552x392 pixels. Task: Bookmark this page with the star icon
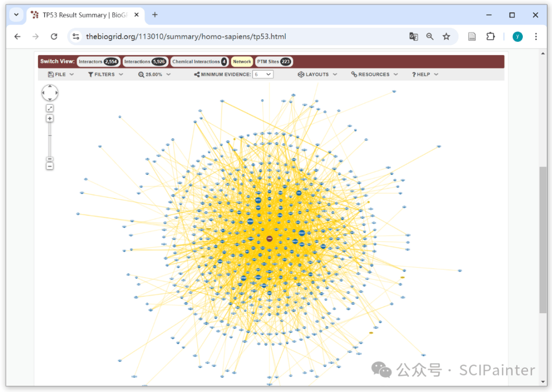tap(446, 36)
